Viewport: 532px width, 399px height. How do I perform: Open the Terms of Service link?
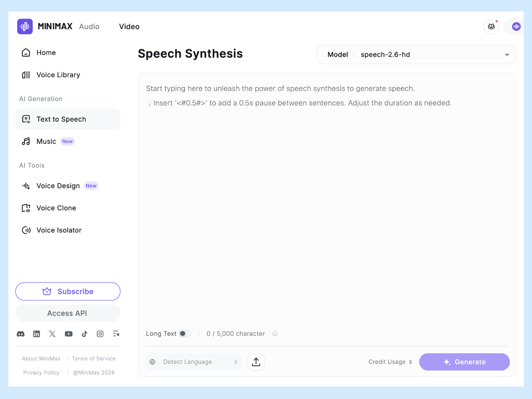(94, 358)
